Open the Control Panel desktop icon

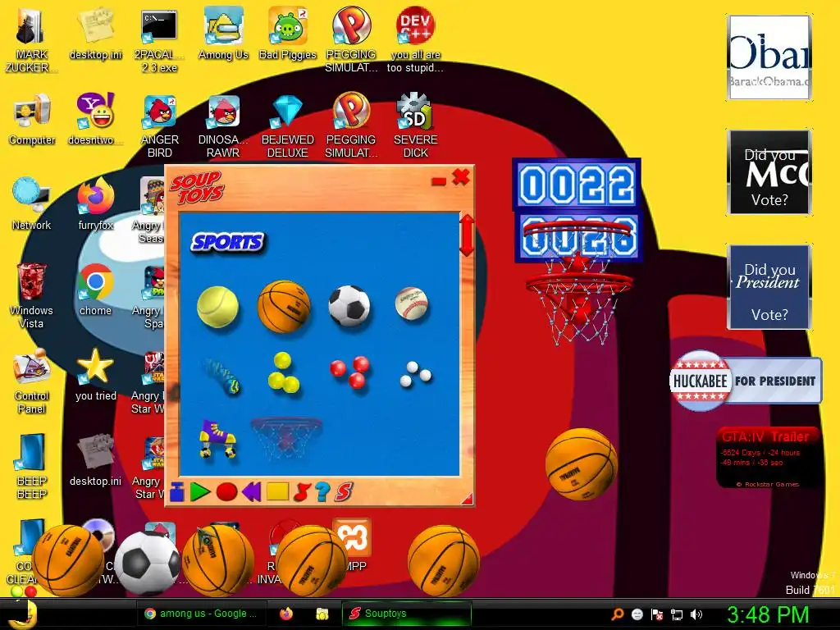pyautogui.click(x=32, y=381)
